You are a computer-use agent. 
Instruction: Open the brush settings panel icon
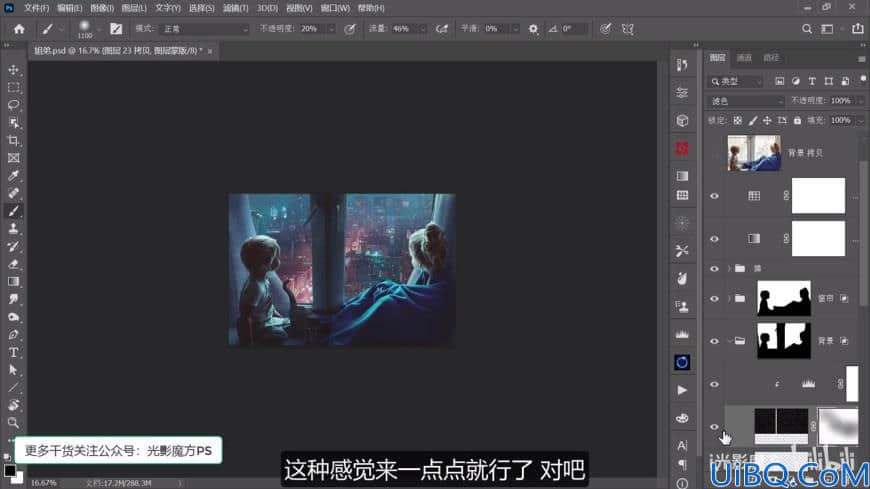[116, 29]
